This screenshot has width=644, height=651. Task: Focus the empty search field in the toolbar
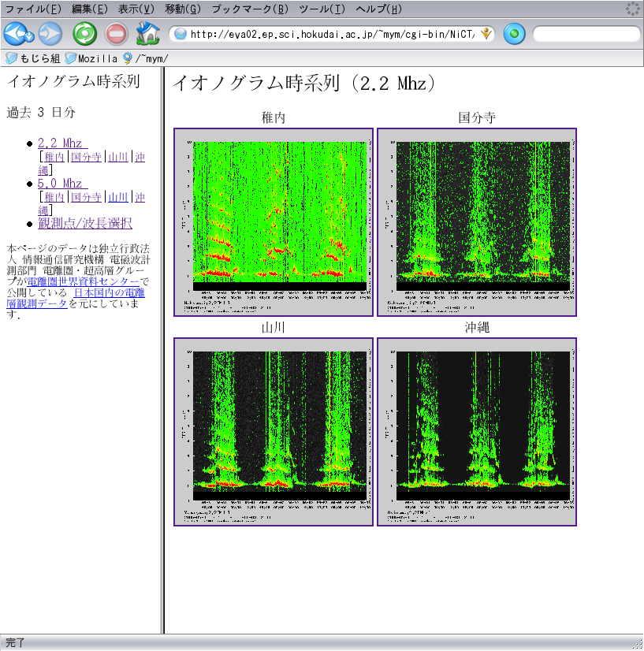pos(586,34)
